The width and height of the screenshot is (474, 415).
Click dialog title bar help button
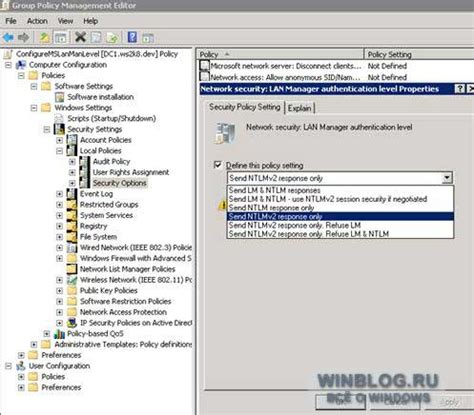click(459, 89)
